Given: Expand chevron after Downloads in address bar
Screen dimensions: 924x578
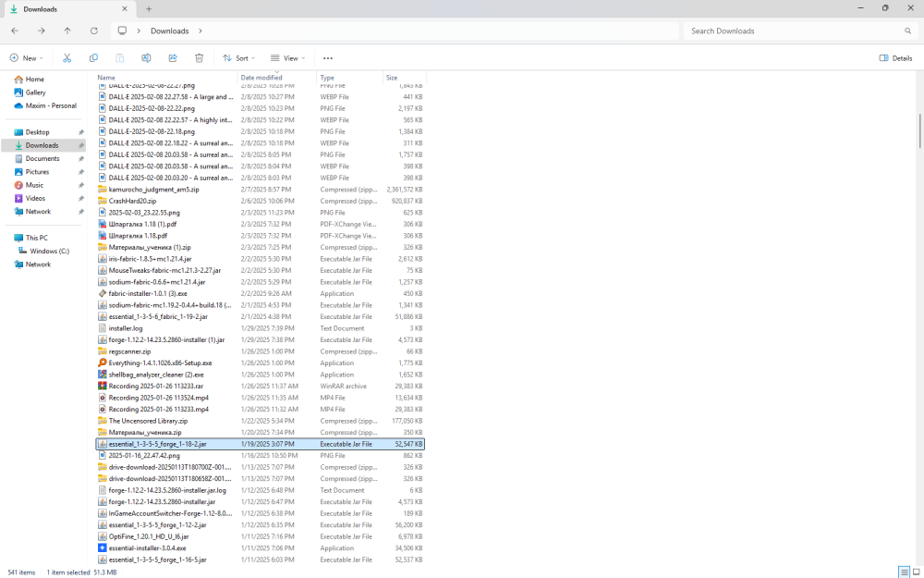Looking at the screenshot, I should tap(201, 31).
